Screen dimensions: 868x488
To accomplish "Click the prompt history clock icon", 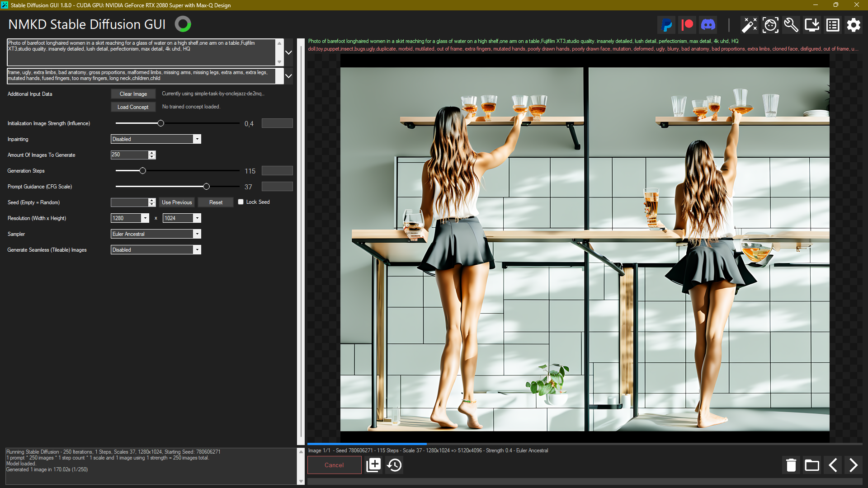I will (x=395, y=465).
